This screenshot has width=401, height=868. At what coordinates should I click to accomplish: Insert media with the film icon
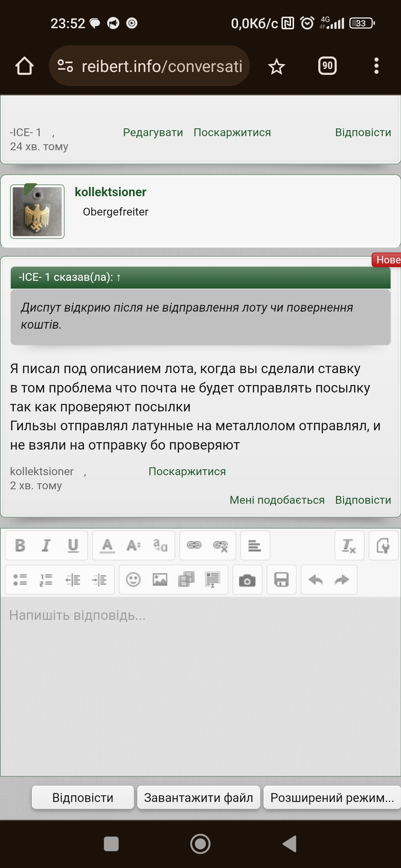186,579
